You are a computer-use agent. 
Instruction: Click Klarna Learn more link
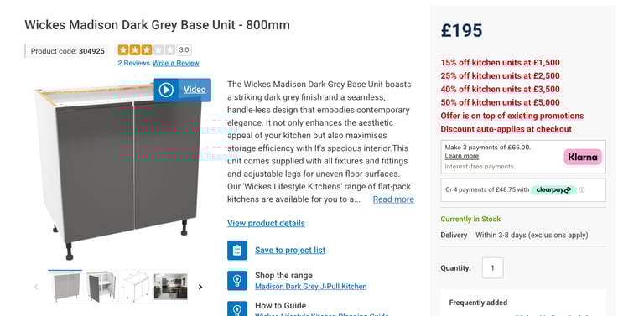point(462,156)
